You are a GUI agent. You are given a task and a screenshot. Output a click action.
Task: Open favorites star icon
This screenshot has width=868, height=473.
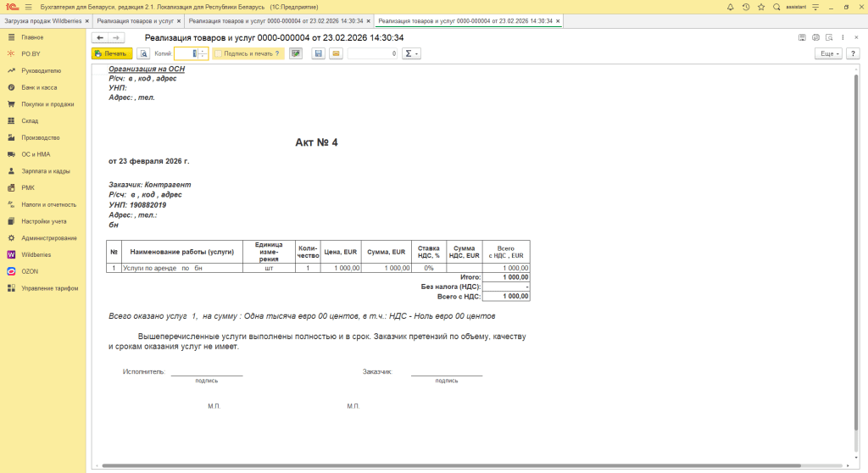click(x=761, y=7)
